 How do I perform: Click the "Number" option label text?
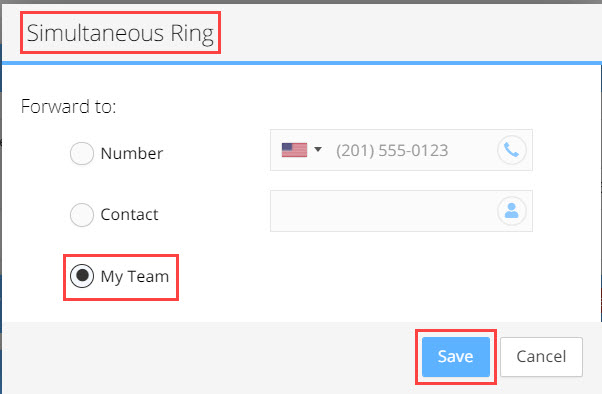(132, 154)
